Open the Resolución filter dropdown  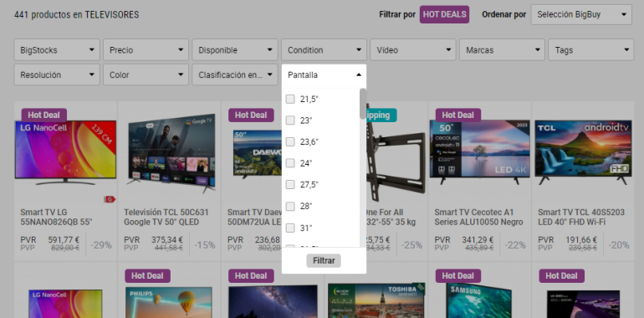(x=57, y=74)
